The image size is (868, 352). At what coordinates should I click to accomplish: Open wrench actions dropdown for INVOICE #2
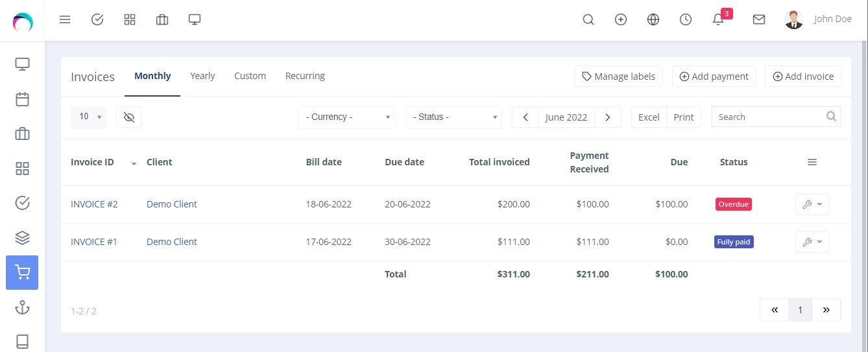click(812, 204)
